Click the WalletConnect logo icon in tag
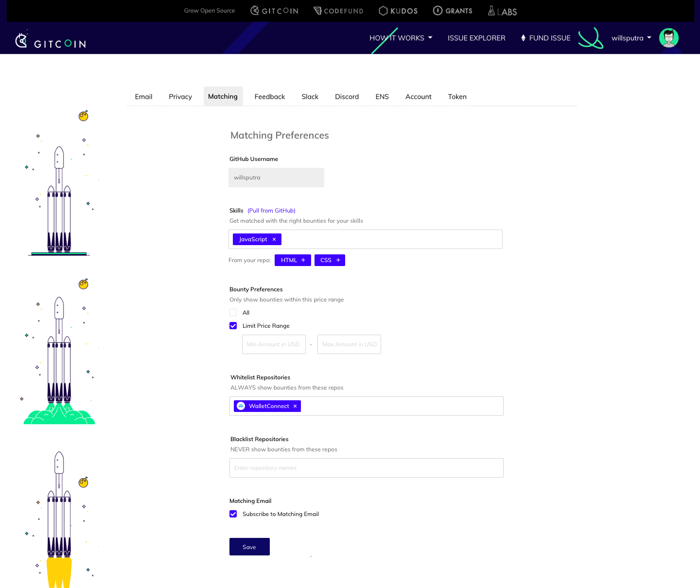This screenshot has width=700, height=588. (241, 406)
